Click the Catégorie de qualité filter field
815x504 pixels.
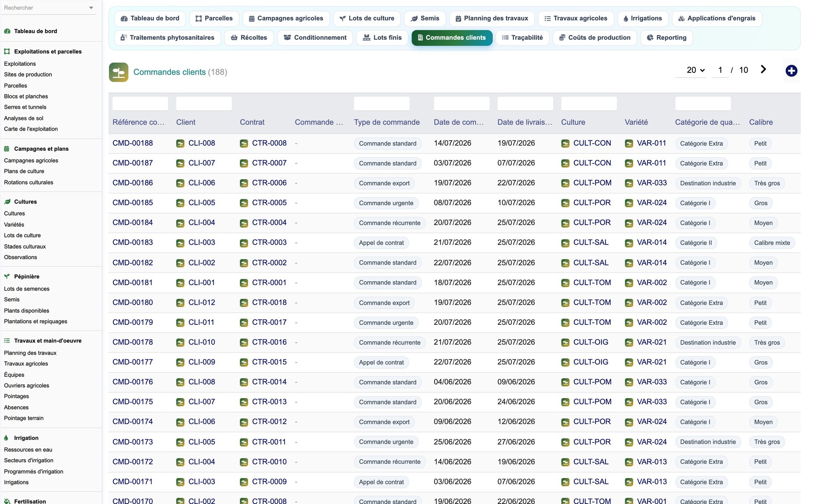point(703,103)
